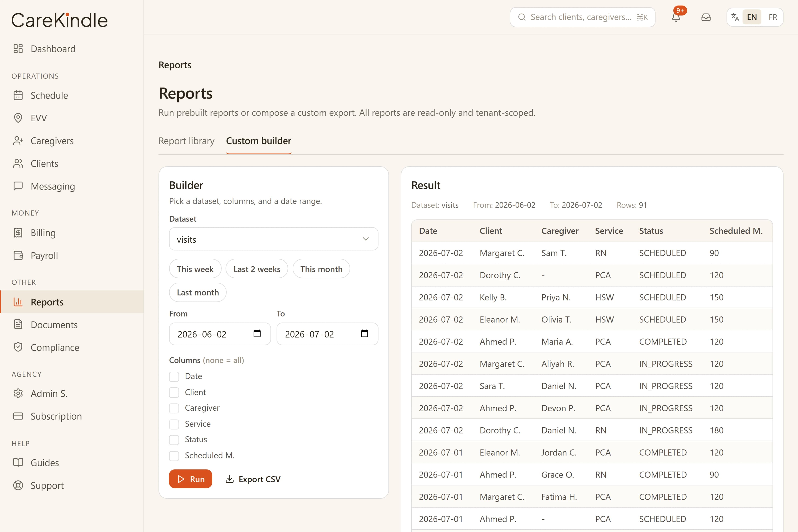The image size is (798, 532).
Task: Click Sara T. client cell
Action: click(492, 386)
